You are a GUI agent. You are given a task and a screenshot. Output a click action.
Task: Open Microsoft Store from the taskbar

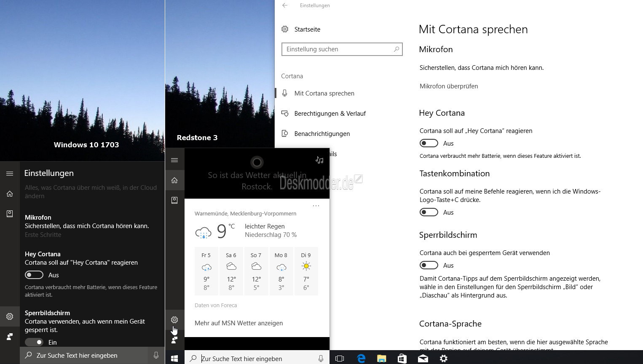click(402, 359)
